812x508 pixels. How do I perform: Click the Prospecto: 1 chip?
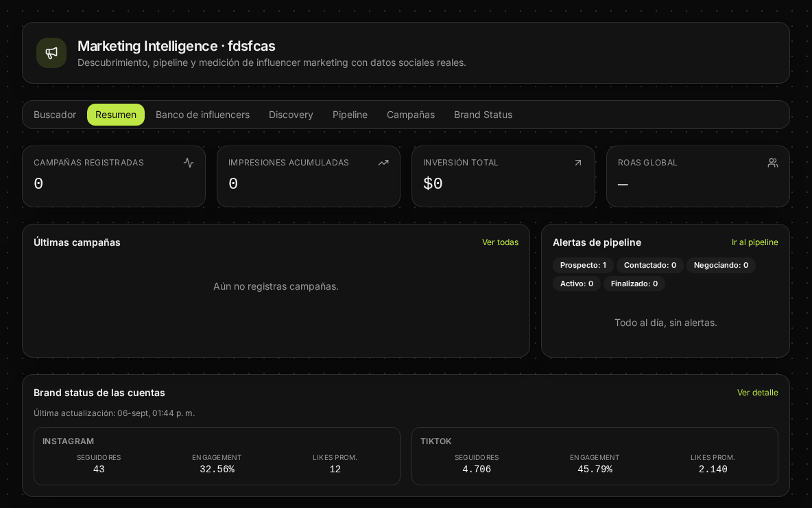point(583,265)
